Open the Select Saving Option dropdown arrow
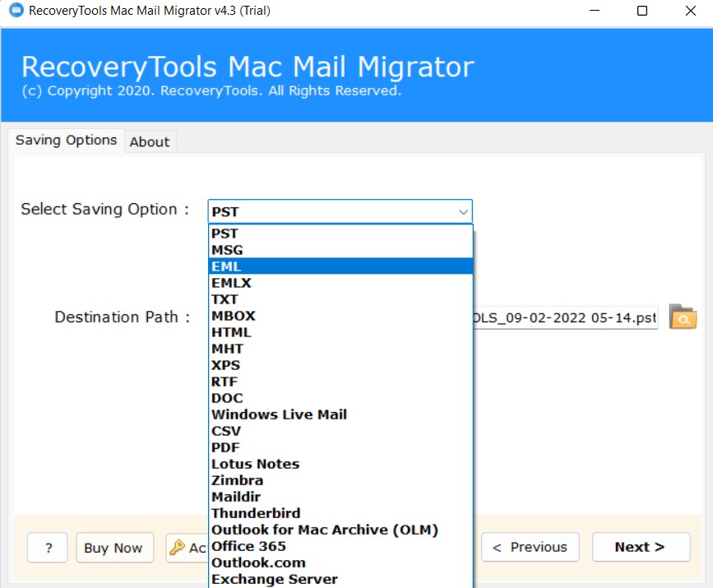This screenshot has height=588, width=713. (x=463, y=212)
